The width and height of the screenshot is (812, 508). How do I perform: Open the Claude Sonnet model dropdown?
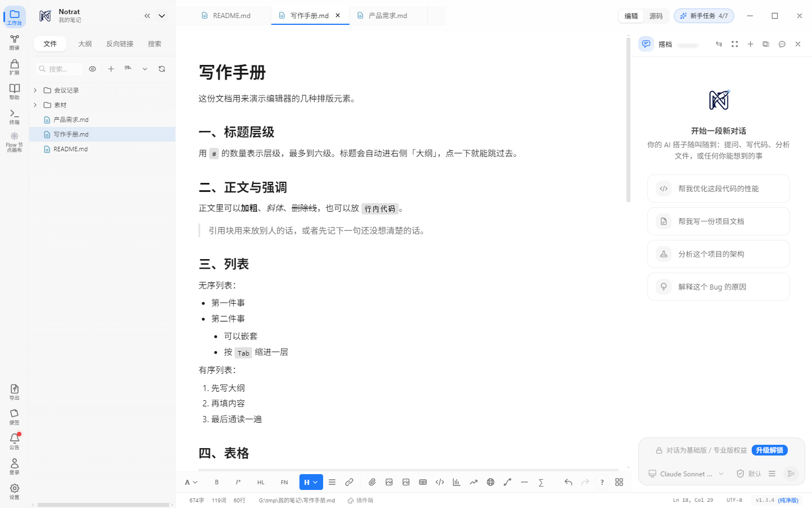686,474
